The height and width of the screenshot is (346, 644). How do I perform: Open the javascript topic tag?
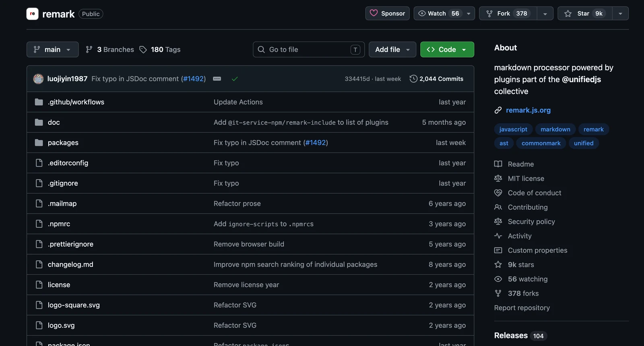pos(513,129)
